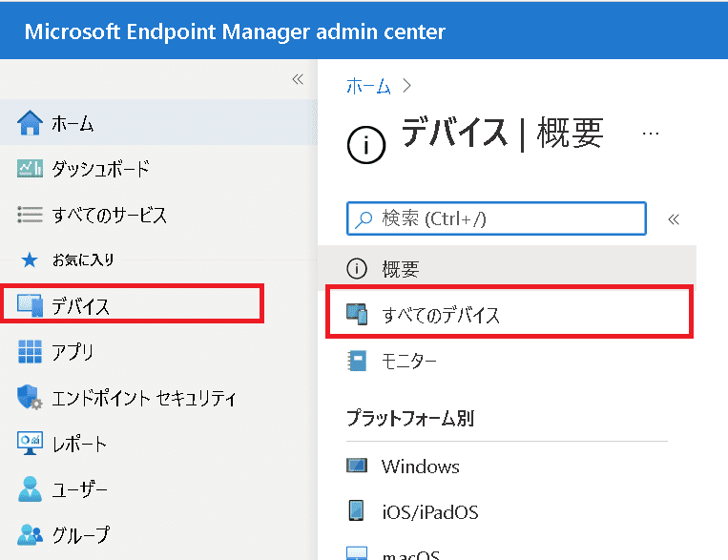
Task: Click the お気に入り favorites label
Action: (83, 260)
